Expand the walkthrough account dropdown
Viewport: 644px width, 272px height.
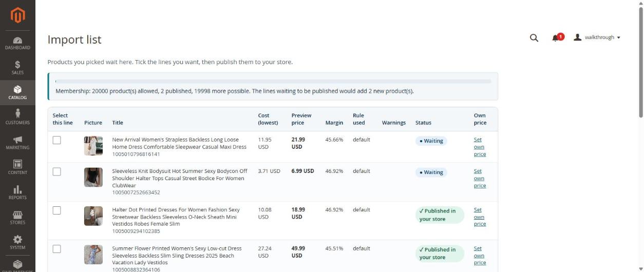pos(597,37)
